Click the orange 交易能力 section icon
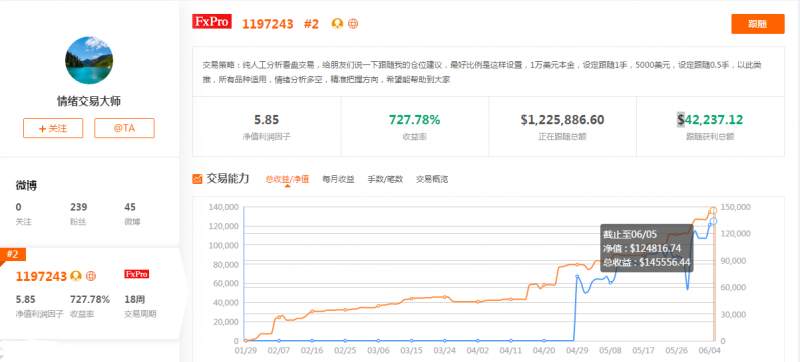Screen dimensions: 800x362 (197, 179)
